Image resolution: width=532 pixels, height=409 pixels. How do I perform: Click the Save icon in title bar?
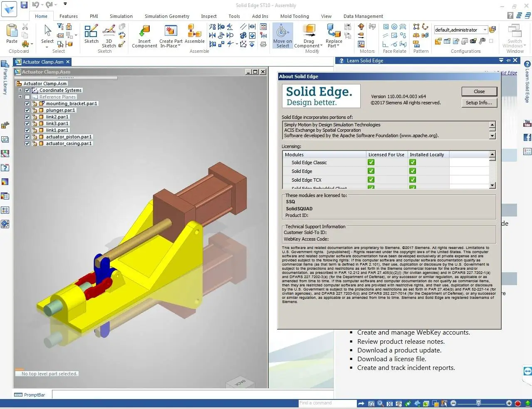pyautogui.click(x=24, y=5)
